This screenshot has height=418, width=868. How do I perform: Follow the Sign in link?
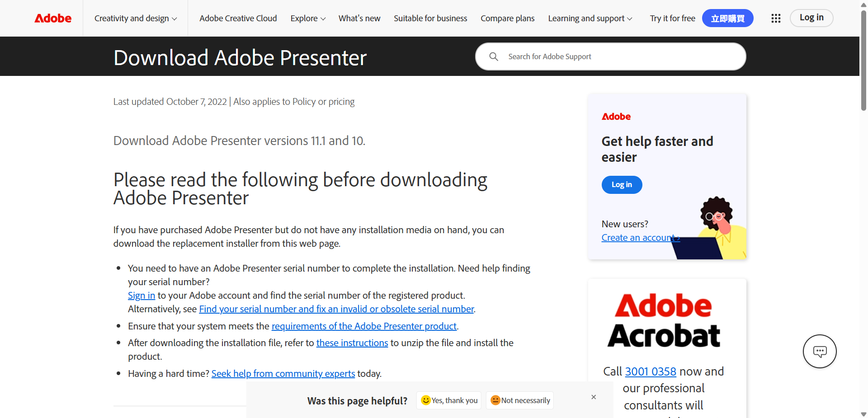(x=142, y=296)
